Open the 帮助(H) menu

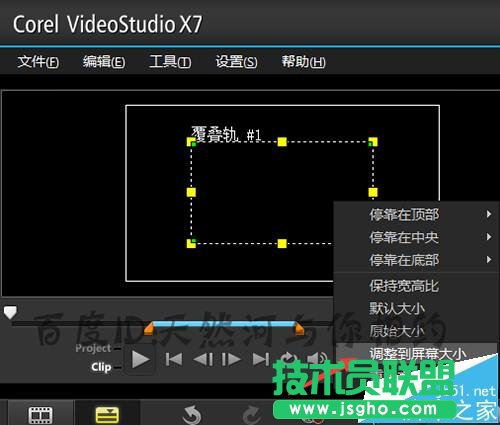tap(303, 62)
